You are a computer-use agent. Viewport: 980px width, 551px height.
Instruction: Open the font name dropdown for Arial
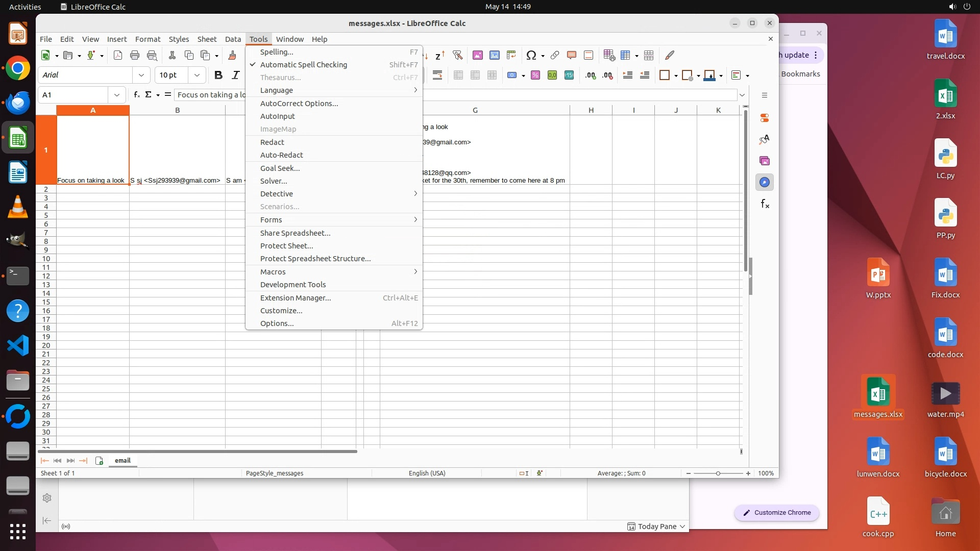pos(141,75)
